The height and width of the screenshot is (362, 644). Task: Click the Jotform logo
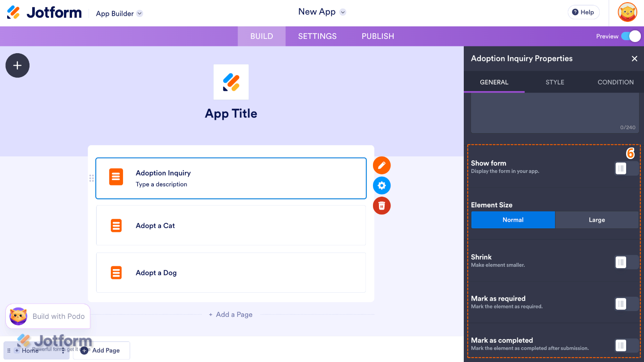pyautogui.click(x=44, y=12)
